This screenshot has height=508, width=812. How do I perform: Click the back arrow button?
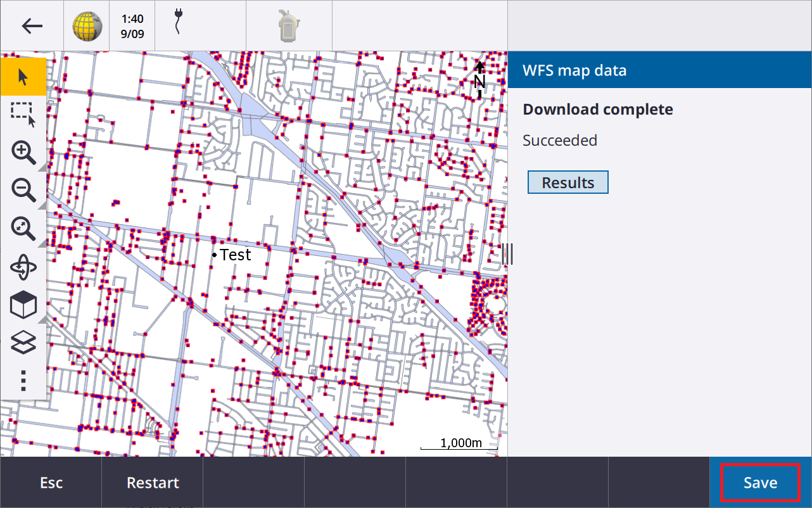click(32, 26)
